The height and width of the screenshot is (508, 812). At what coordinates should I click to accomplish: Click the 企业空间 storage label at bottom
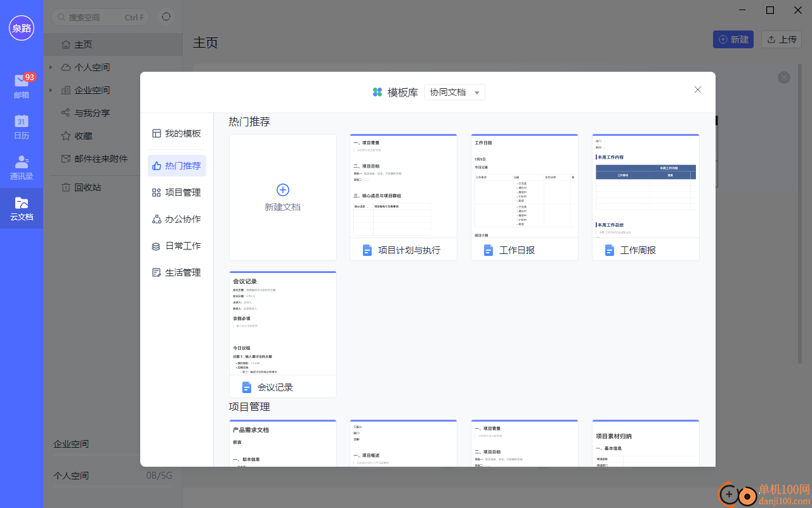pyautogui.click(x=71, y=444)
